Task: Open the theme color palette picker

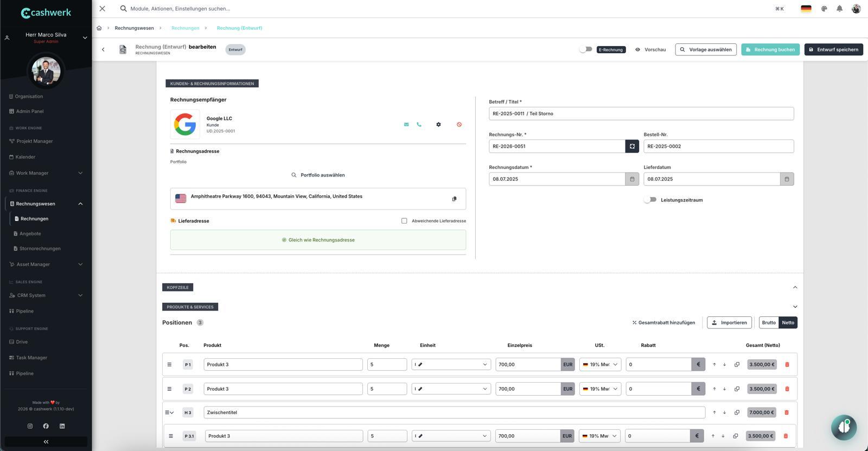Action: coord(824,9)
